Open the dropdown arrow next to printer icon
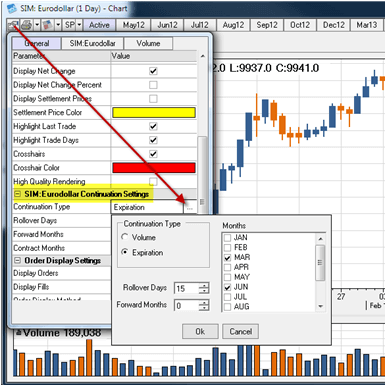385x385 pixels. click(37, 25)
